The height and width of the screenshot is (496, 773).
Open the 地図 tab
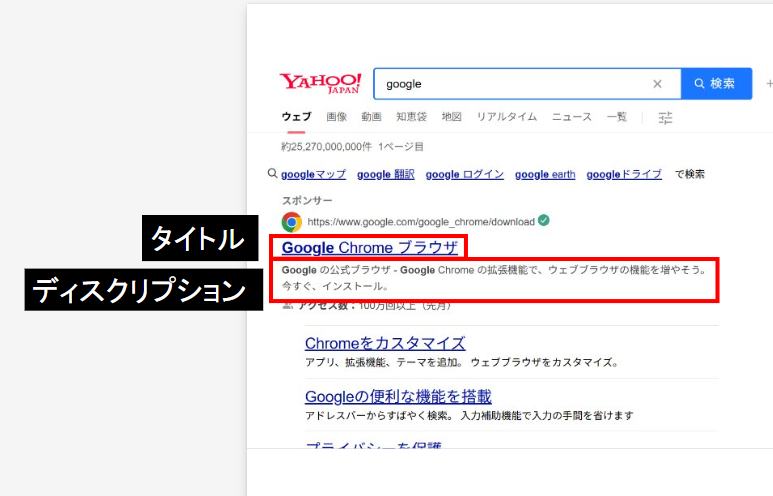(x=452, y=117)
